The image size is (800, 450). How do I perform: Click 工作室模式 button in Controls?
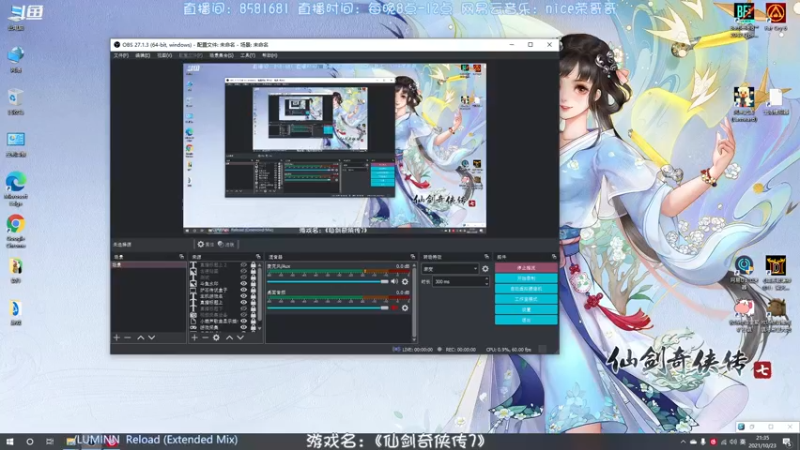pos(526,299)
